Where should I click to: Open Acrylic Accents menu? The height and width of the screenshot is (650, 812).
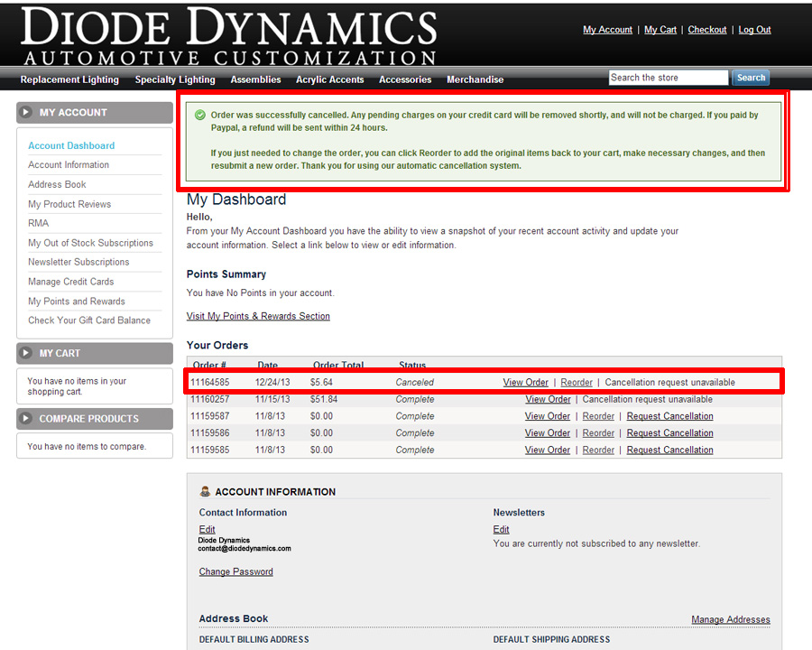(x=330, y=79)
